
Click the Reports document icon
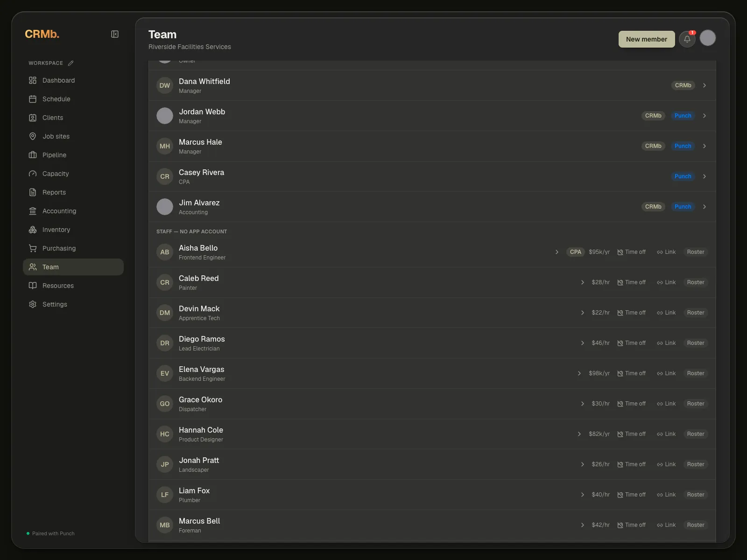33,192
